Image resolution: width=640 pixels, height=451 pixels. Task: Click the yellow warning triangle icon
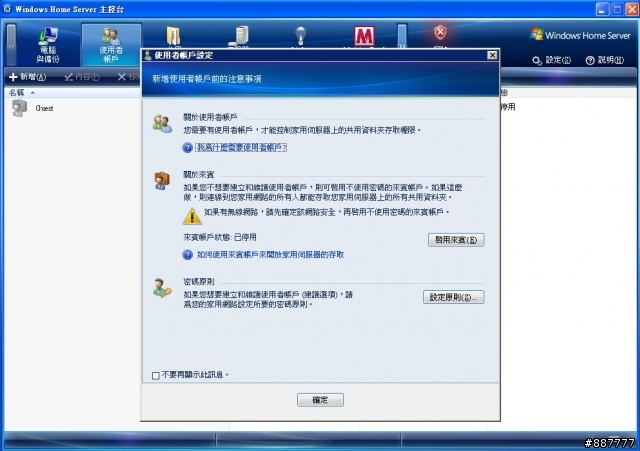click(192, 216)
